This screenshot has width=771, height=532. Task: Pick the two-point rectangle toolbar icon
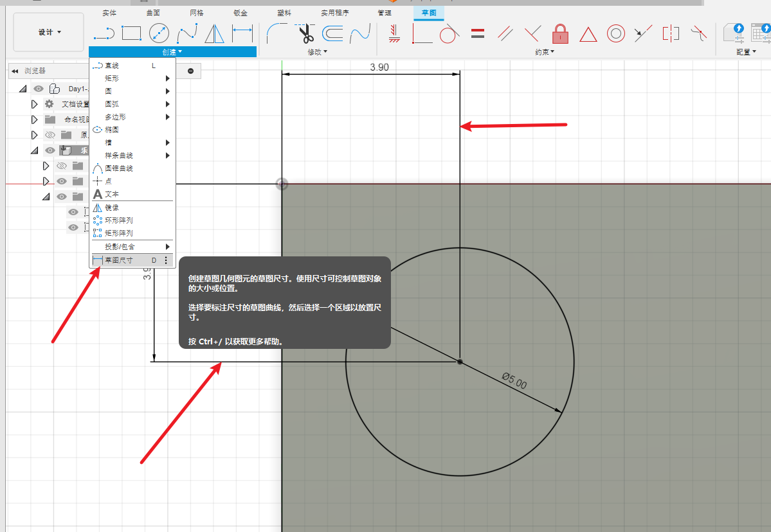[x=131, y=33]
